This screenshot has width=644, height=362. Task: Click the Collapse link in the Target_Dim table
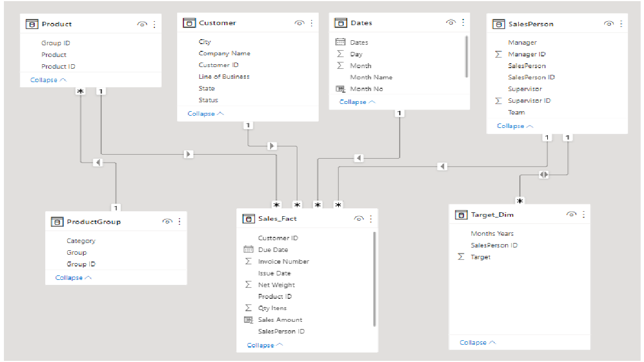click(x=477, y=342)
